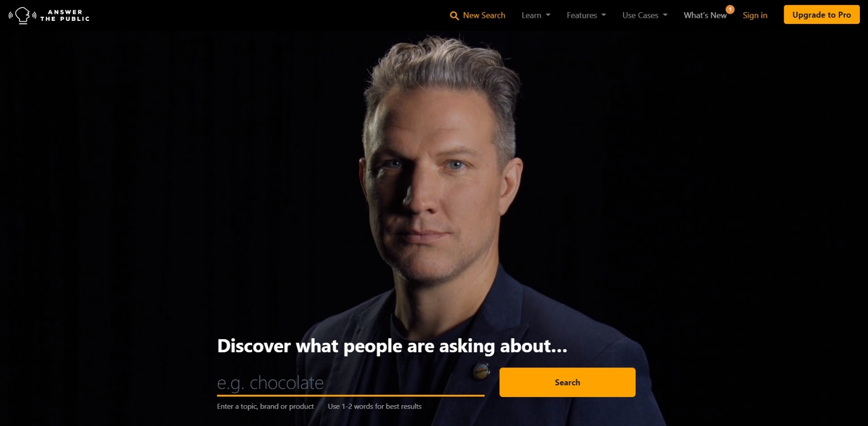This screenshot has height=426, width=868.
Task: Click the 'Discover what people are asking about' heading
Action: (392, 346)
